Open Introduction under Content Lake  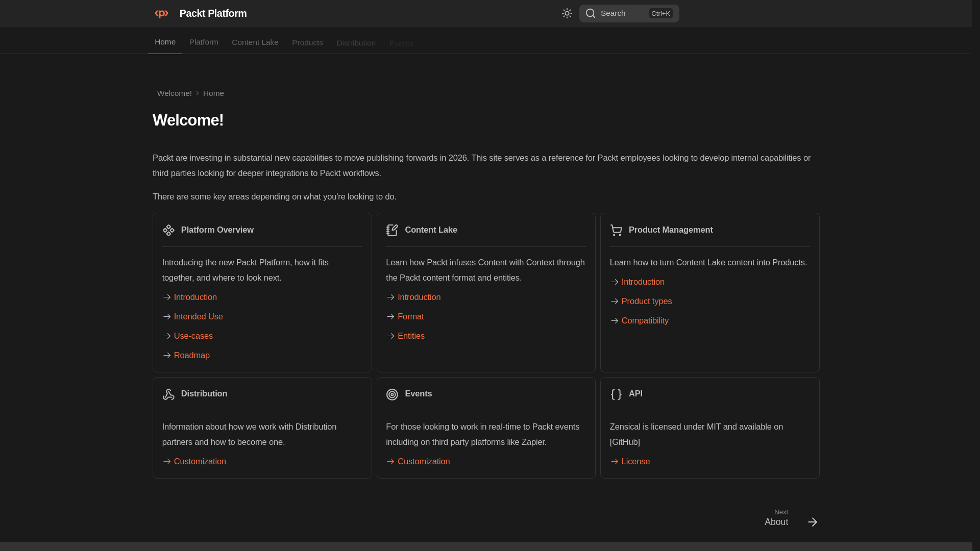419,297
